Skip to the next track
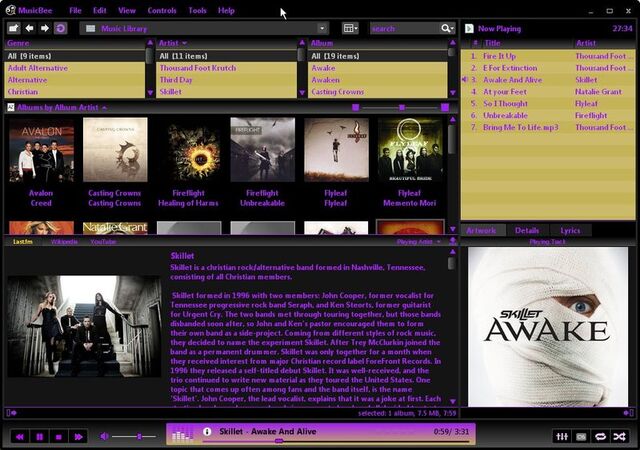 (x=78, y=437)
